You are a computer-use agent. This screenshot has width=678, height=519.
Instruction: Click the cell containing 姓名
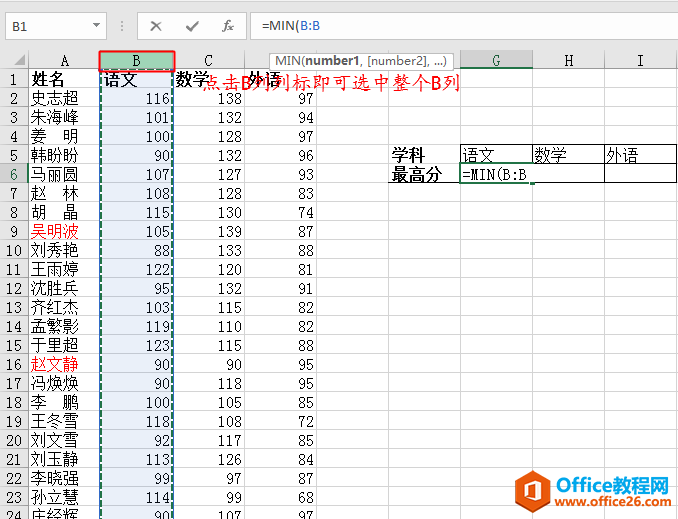(64, 79)
